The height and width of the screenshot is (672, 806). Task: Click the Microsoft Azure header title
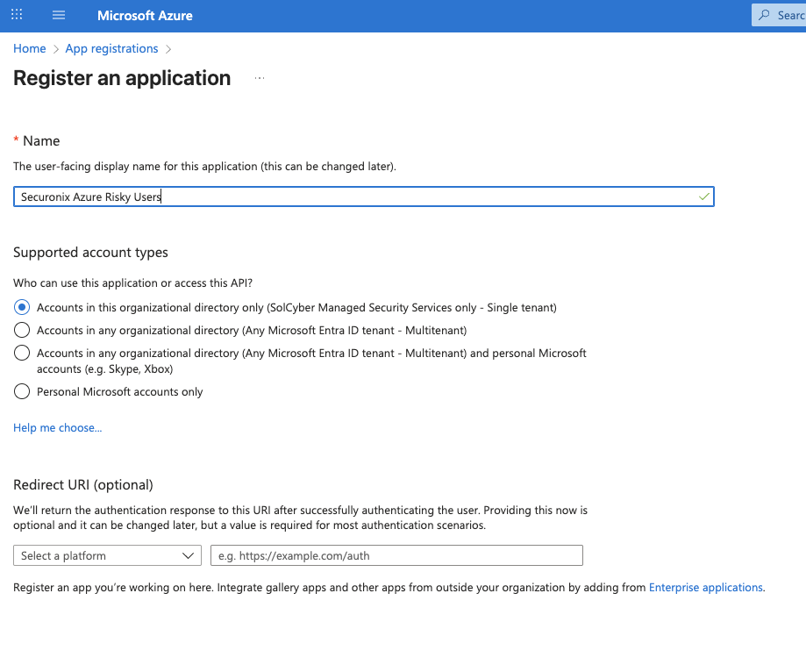tap(145, 16)
